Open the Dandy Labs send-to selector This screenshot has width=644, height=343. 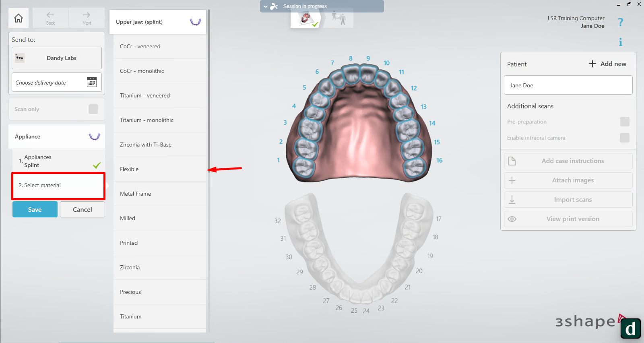click(x=57, y=58)
